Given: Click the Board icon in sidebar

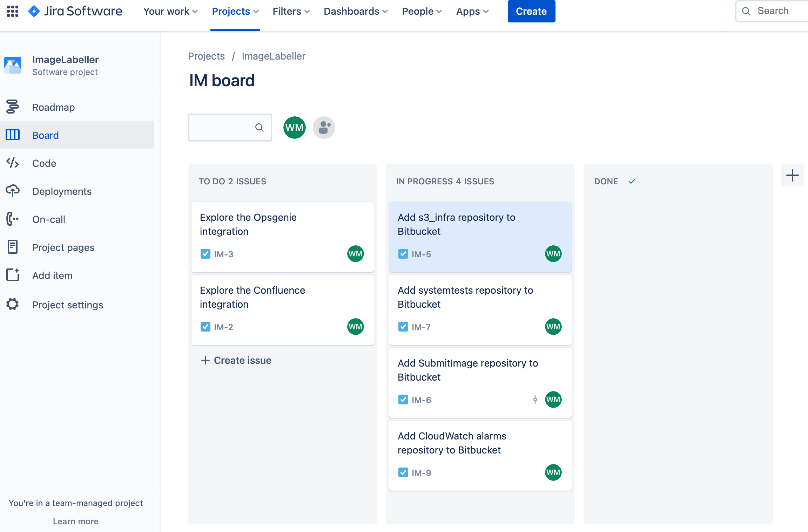Looking at the screenshot, I should [x=13, y=135].
